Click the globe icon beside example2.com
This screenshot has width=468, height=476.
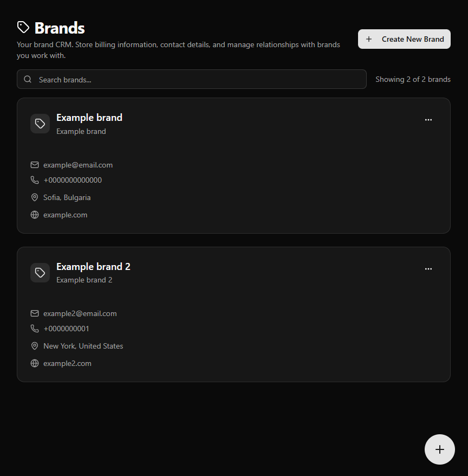click(35, 363)
